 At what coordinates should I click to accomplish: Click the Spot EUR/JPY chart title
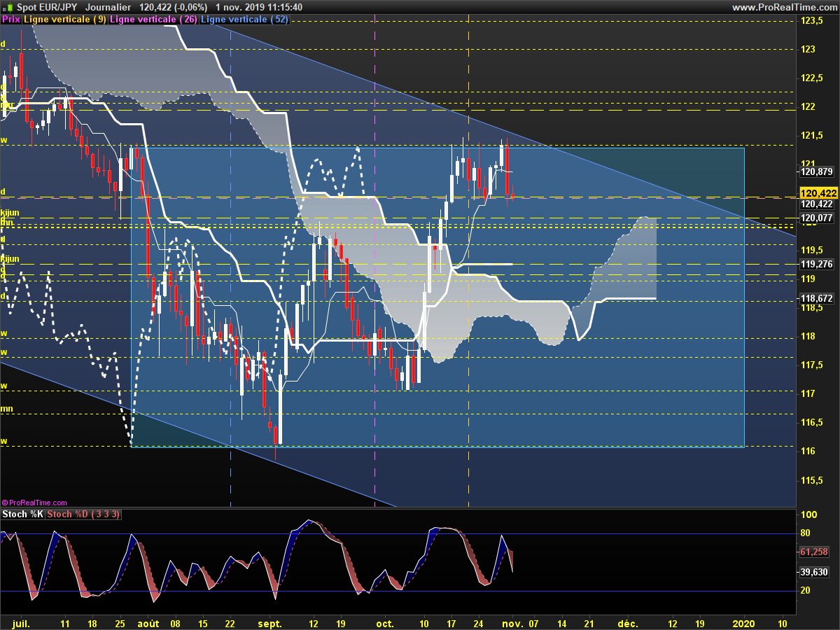46,7
